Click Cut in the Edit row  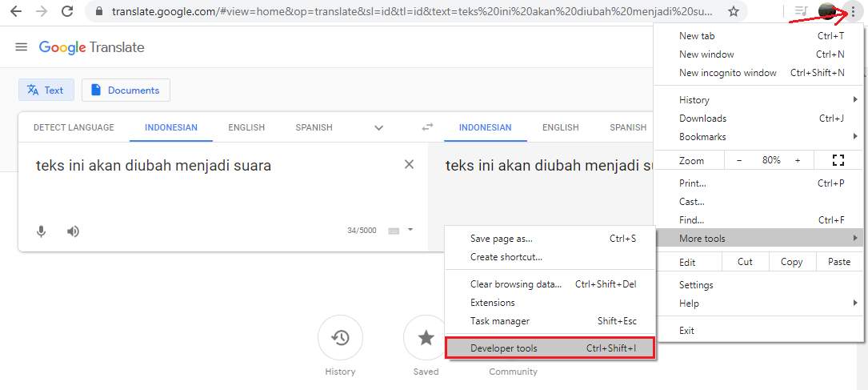pos(745,262)
